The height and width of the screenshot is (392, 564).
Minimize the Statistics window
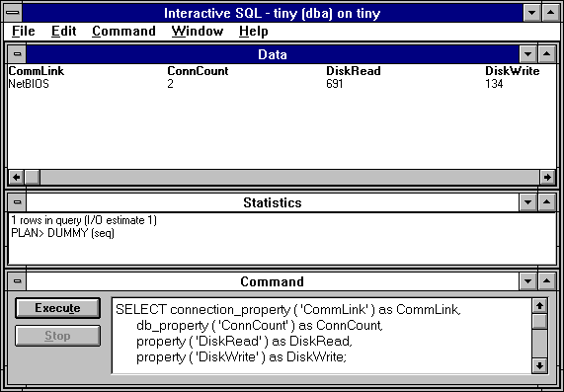coord(528,202)
